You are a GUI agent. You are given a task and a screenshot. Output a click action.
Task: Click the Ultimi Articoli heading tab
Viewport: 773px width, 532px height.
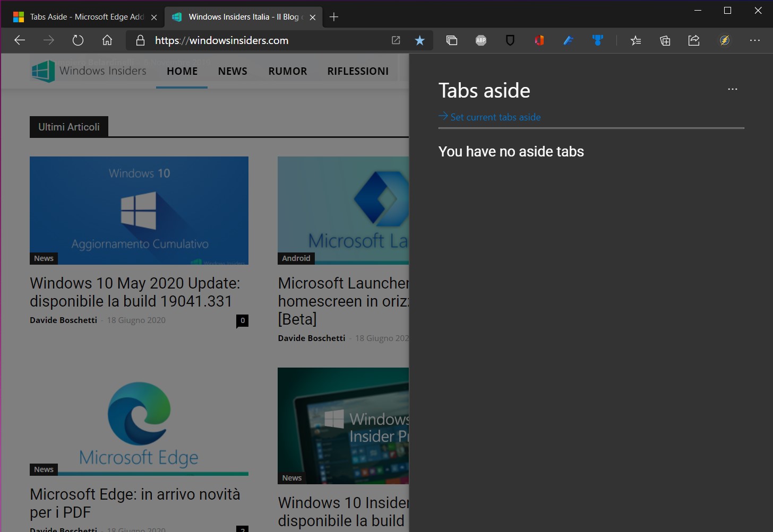point(69,127)
